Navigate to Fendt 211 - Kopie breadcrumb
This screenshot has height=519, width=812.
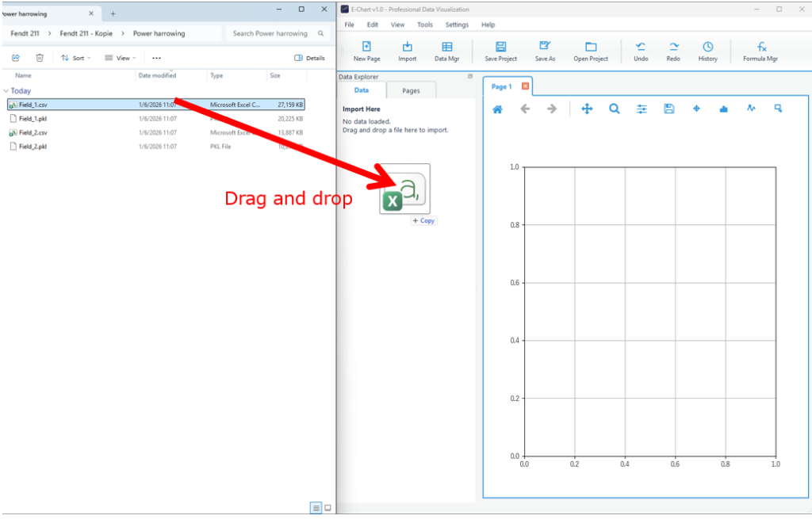(90, 33)
